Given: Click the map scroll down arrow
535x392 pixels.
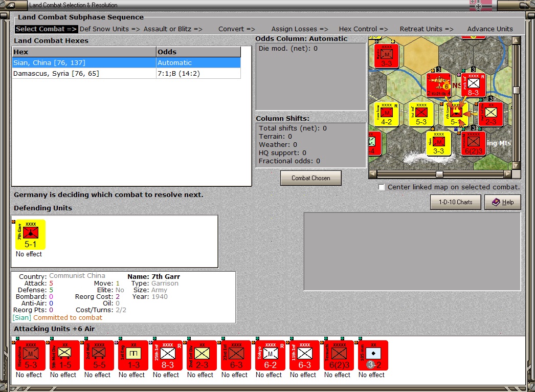Looking at the screenshot, I should [x=516, y=166].
